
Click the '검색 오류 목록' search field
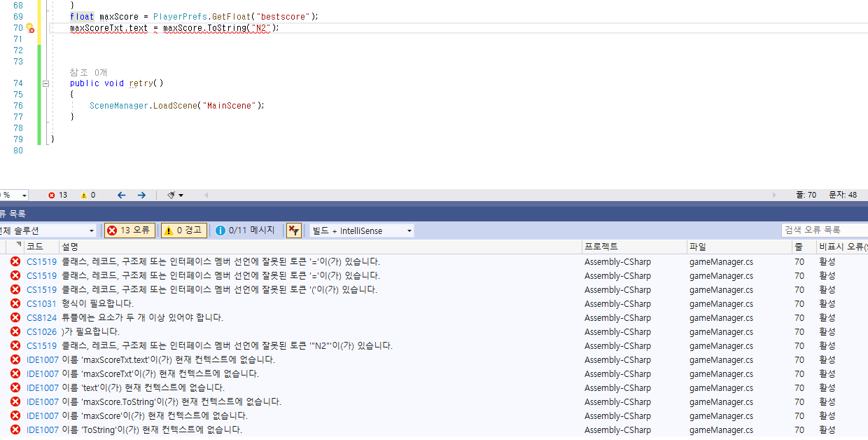pos(825,230)
